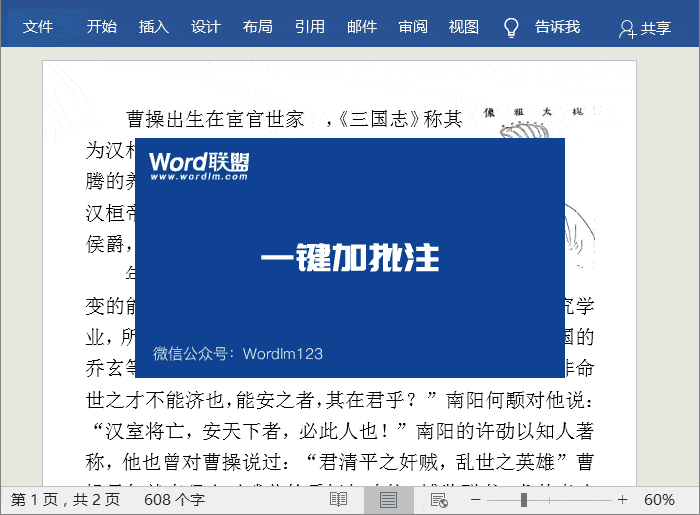Select the 审阅 (Review) tab

tap(413, 27)
